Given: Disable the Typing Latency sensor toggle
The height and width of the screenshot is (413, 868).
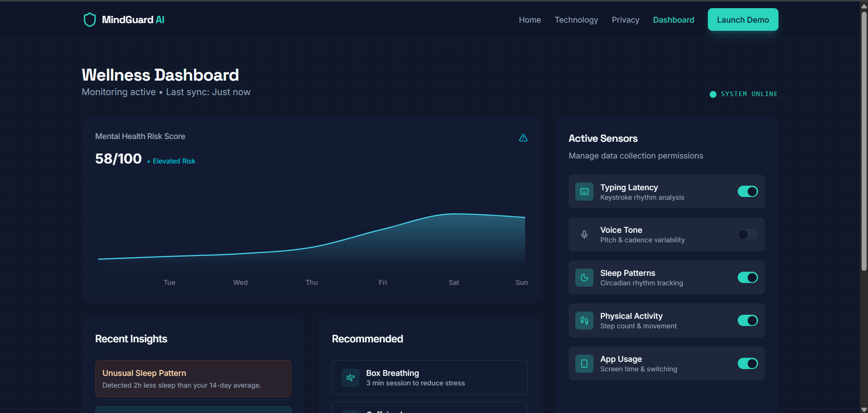Looking at the screenshot, I should coord(748,192).
